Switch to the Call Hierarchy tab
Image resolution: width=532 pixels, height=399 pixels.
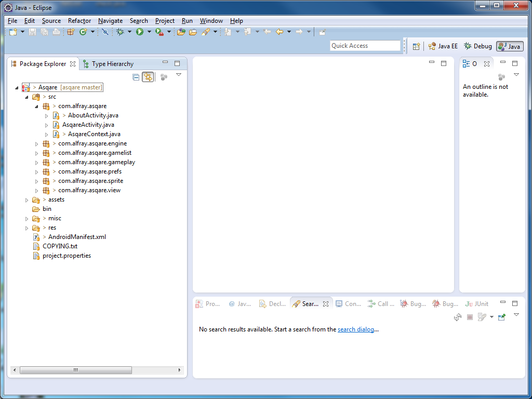(x=381, y=304)
